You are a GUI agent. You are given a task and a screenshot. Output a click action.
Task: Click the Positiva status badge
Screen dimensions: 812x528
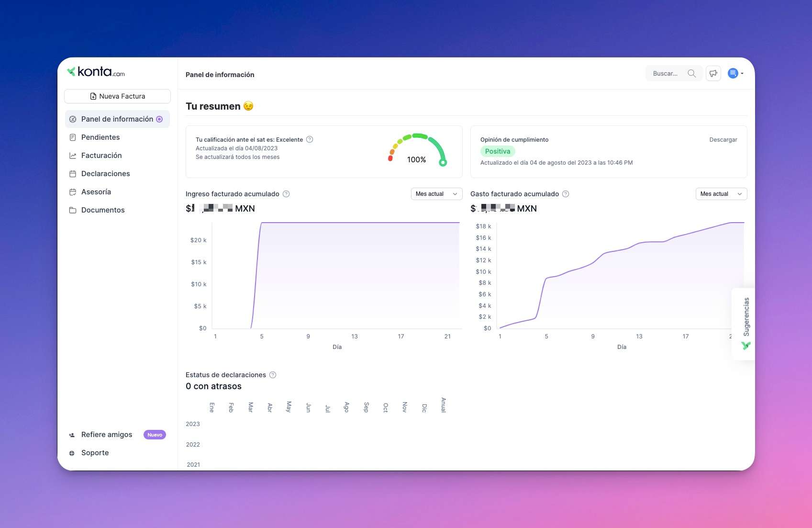coord(498,151)
